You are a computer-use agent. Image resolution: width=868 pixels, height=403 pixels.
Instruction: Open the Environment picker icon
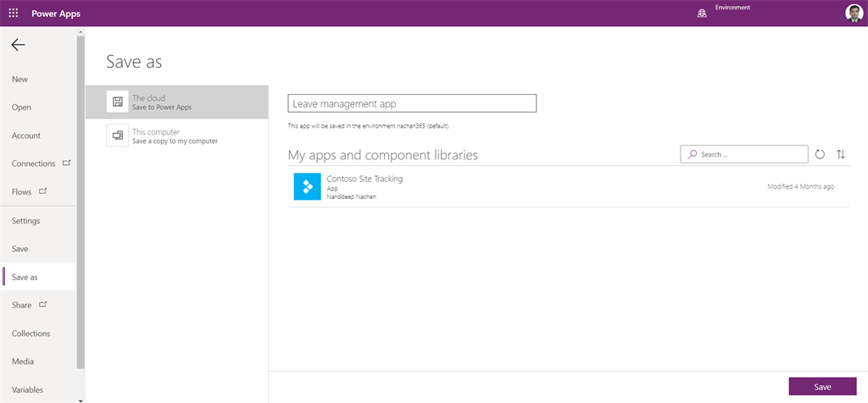coord(702,14)
